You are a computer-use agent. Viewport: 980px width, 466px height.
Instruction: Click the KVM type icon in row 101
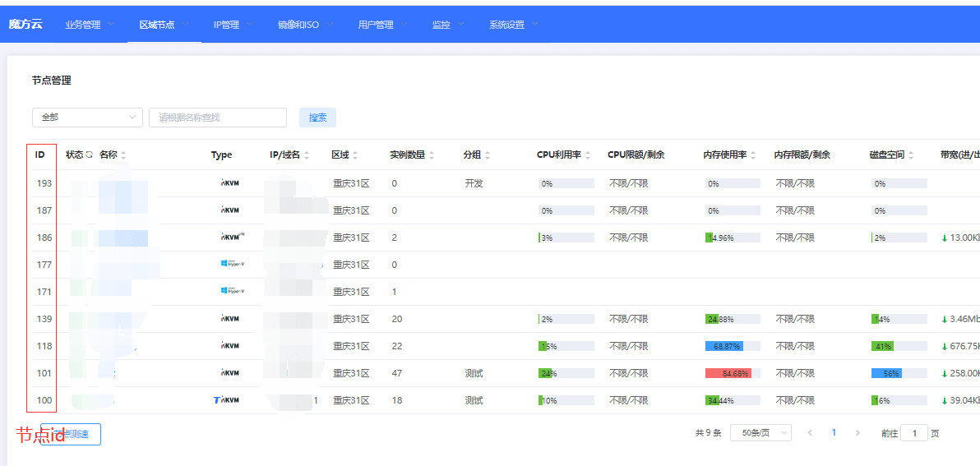230,373
